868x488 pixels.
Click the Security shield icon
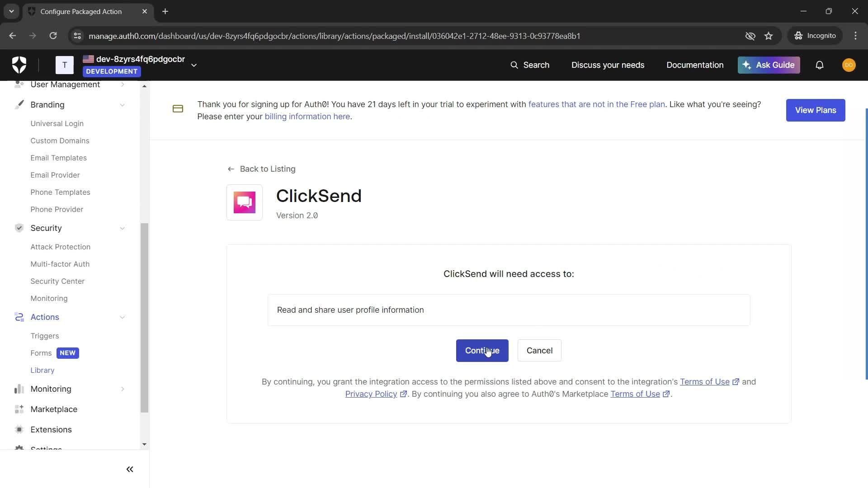click(19, 228)
